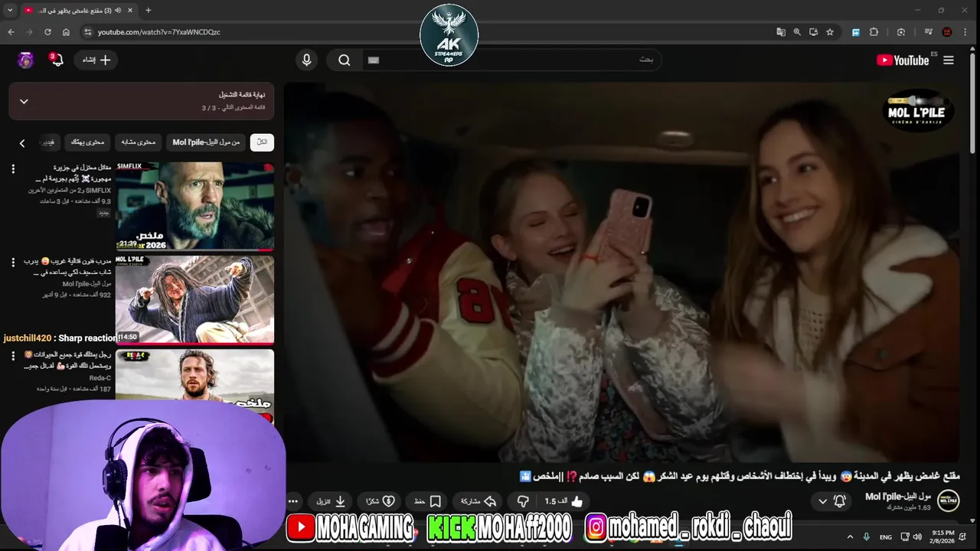Image resolution: width=980 pixels, height=551 pixels.
Task: Click the Reda-C channel name
Action: tap(100, 378)
